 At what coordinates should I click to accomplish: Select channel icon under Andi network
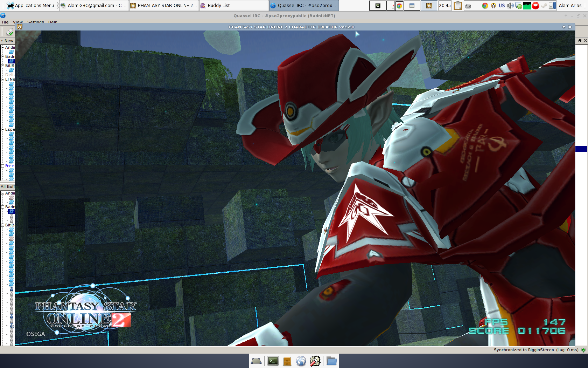coord(11,52)
